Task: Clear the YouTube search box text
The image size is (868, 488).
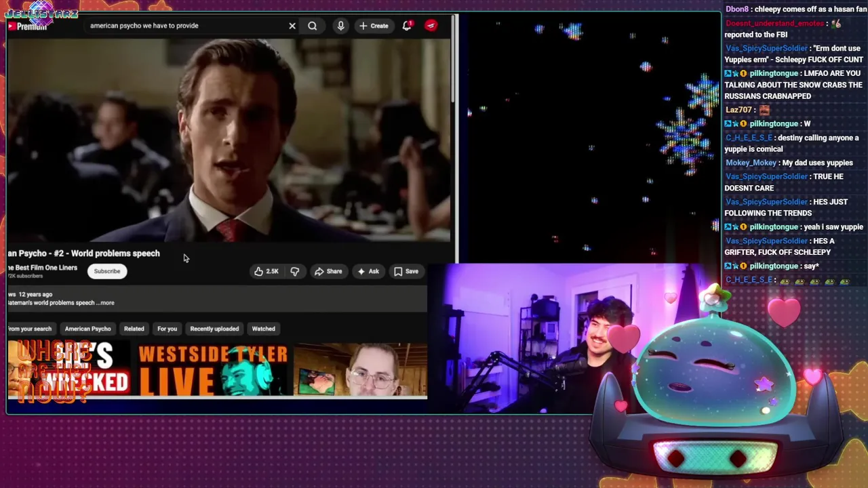Action: (292, 26)
